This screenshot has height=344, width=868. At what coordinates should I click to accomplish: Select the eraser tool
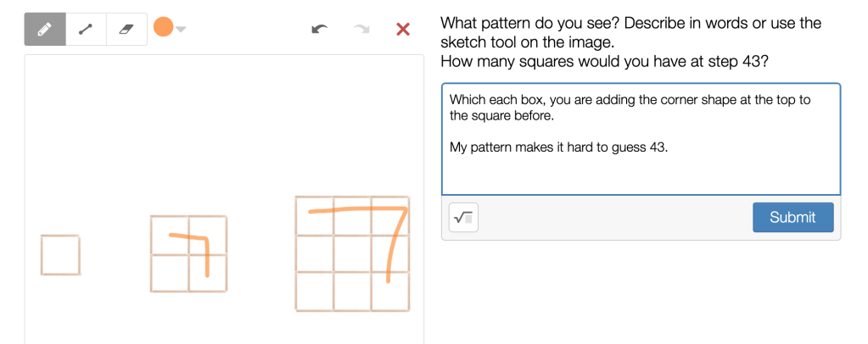click(x=126, y=29)
